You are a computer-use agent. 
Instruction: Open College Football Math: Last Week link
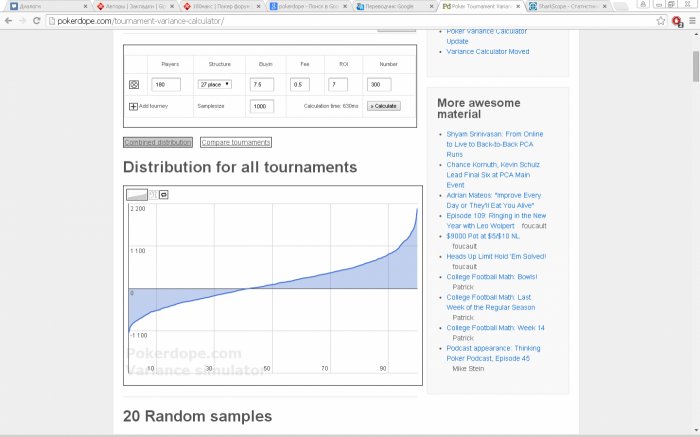click(x=491, y=302)
